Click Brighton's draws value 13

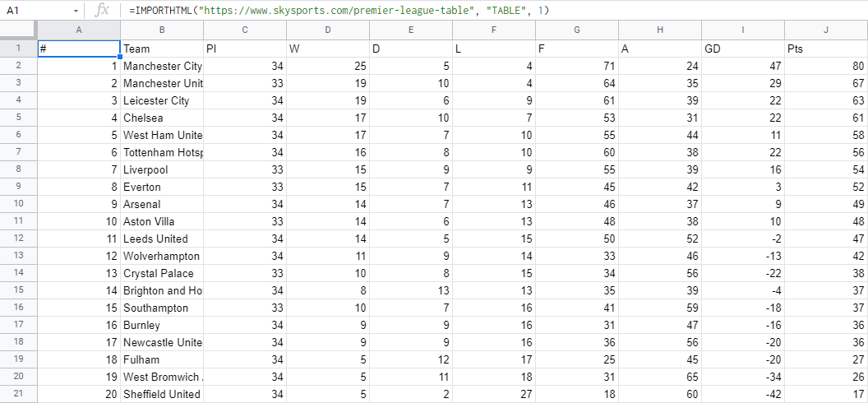point(411,290)
